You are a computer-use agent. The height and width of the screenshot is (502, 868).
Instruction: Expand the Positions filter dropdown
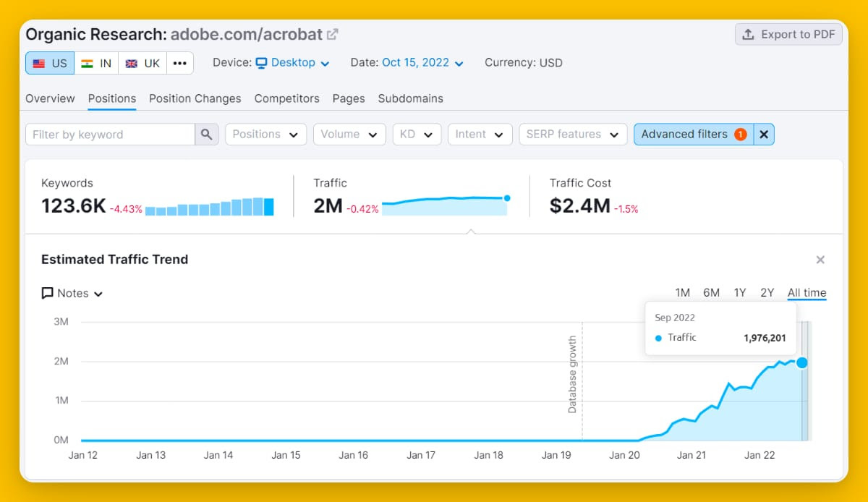[265, 135]
